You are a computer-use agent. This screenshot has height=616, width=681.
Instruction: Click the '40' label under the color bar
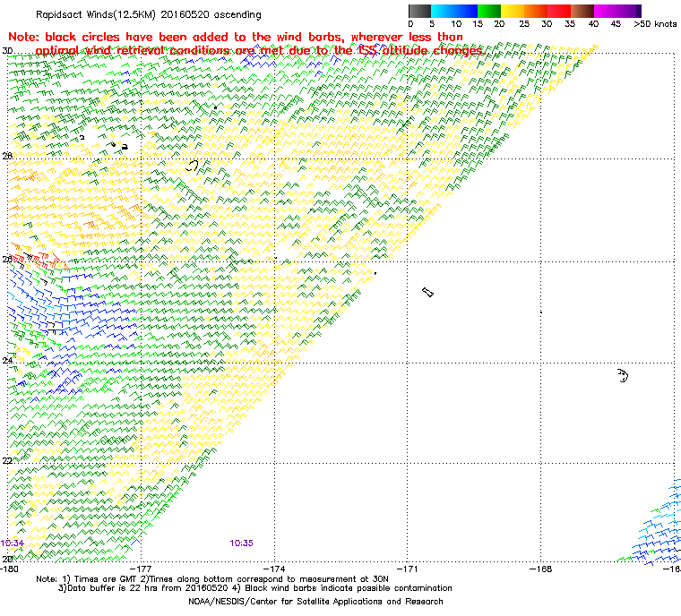point(593,24)
